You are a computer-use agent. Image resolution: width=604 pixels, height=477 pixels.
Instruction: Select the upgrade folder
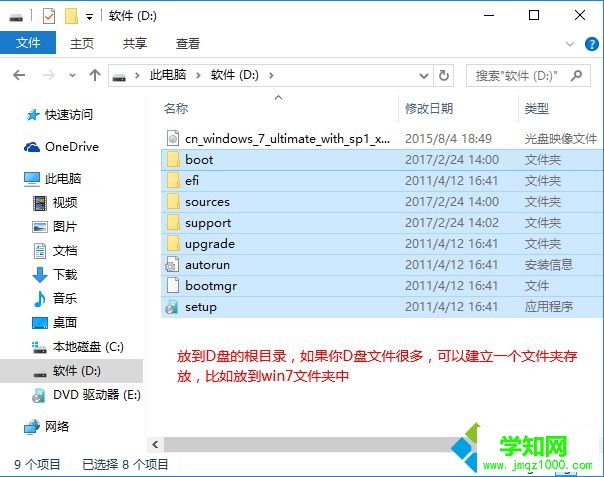(381, 244)
